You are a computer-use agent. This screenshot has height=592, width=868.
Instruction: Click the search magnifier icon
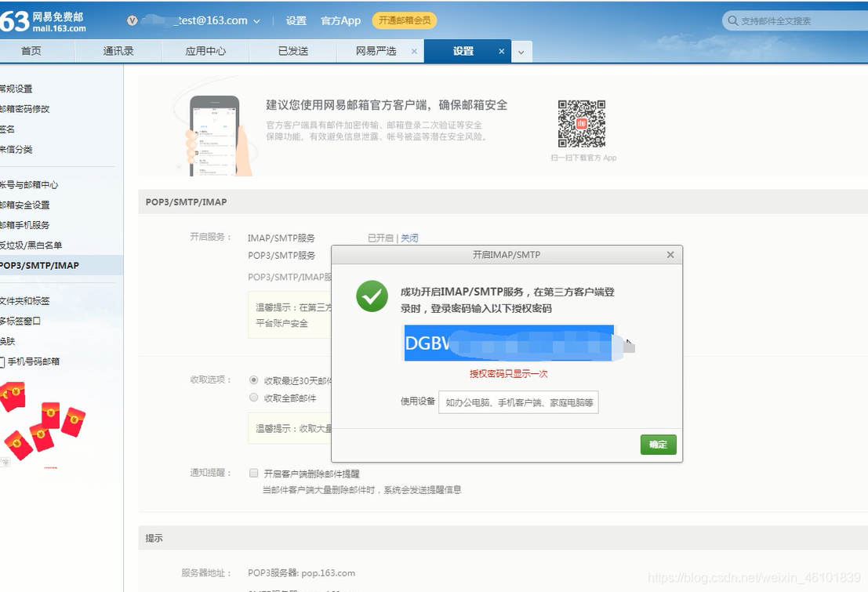(x=732, y=20)
